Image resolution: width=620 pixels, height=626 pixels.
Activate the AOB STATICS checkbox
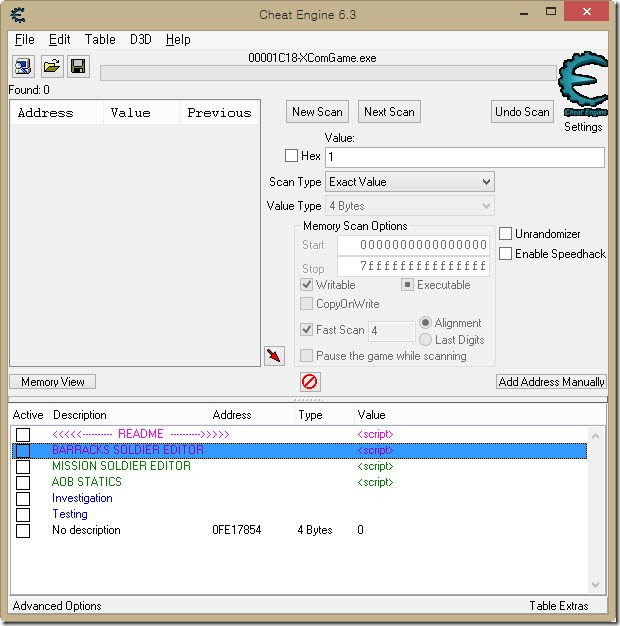(x=23, y=482)
